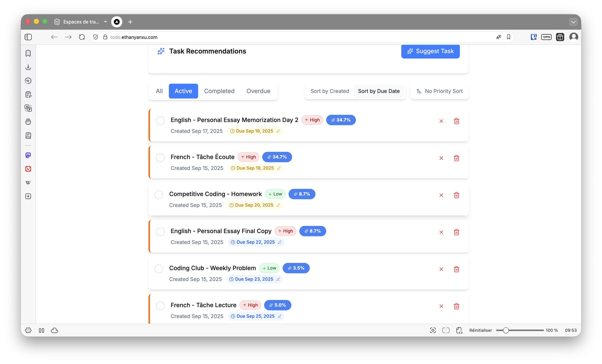Select Sort by Created option
The image size is (602, 364).
pyautogui.click(x=330, y=91)
